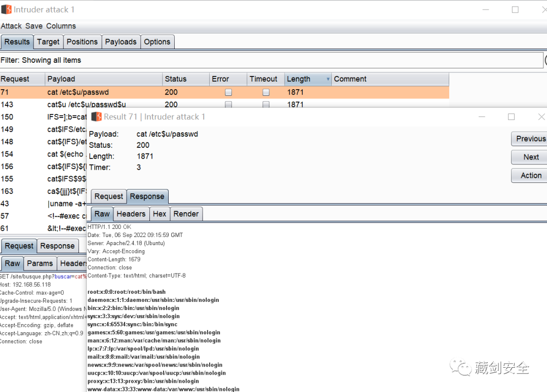Select request 43 row with uname payload
547x392 pixels.
(x=43, y=204)
